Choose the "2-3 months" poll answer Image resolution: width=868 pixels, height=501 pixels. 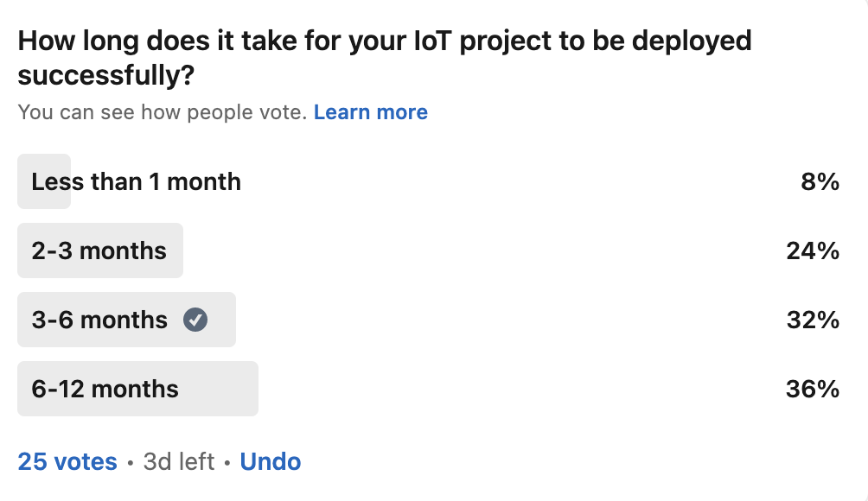(99, 251)
